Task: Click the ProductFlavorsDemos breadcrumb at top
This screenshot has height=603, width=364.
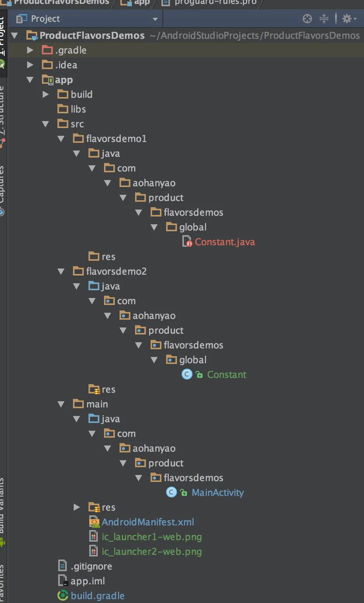Action: point(55,3)
